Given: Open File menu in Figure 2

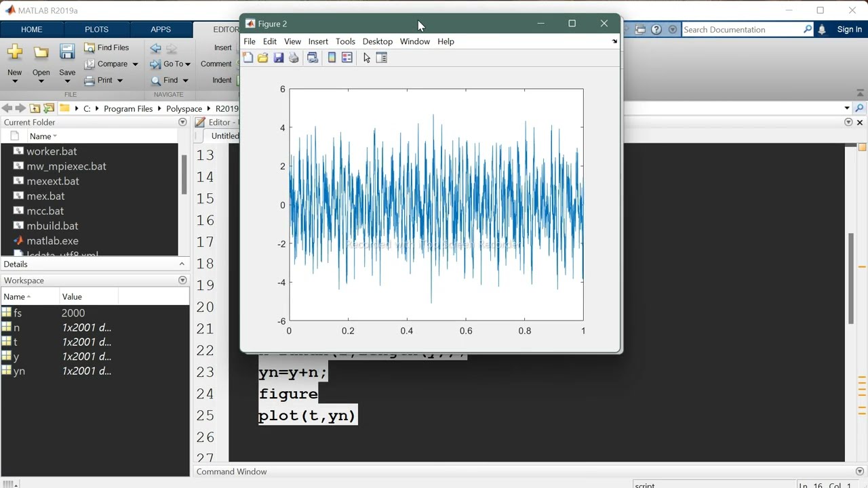Looking at the screenshot, I should (250, 41).
